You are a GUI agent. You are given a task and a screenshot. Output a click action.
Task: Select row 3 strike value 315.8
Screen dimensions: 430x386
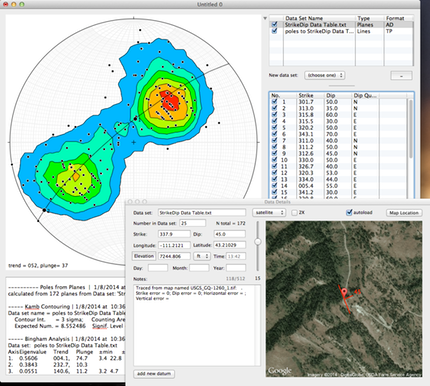coord(306,115)
